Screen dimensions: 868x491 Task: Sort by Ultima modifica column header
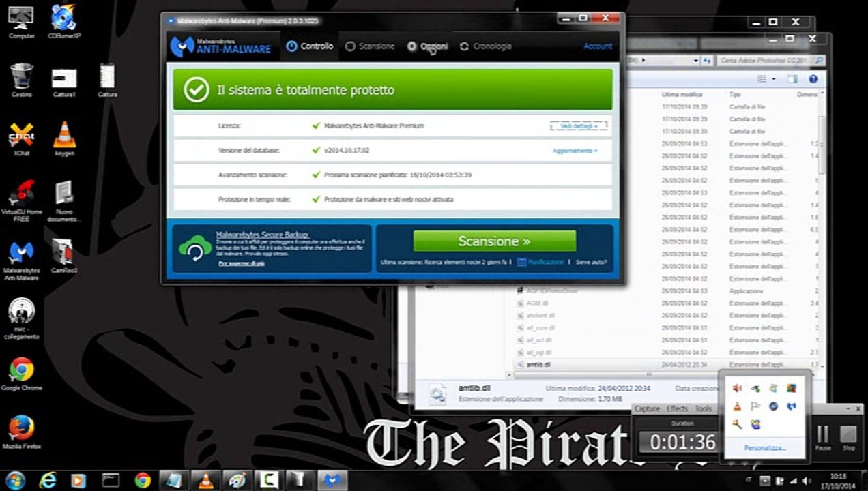click(683, 95)
